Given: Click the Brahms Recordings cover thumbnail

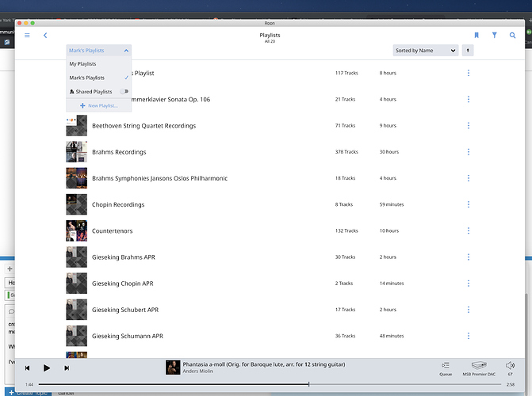Looking at the screenshot, I should point(76,152).
